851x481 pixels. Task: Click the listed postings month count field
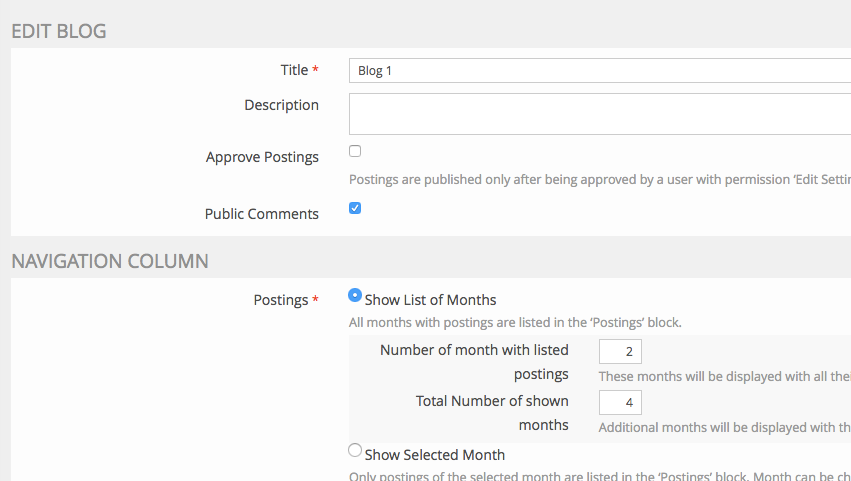620,352
